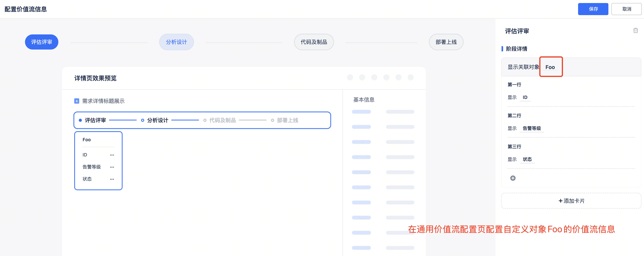Click the first gray circle in preview header
The image size is (644, 256).
tap(350, 77)
